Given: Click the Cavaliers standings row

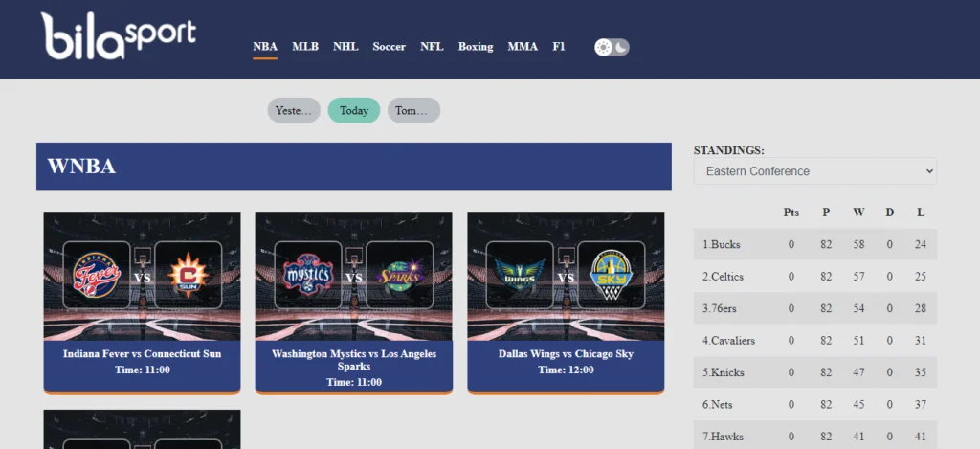Looking at the screenshot, I should [815, 341].
